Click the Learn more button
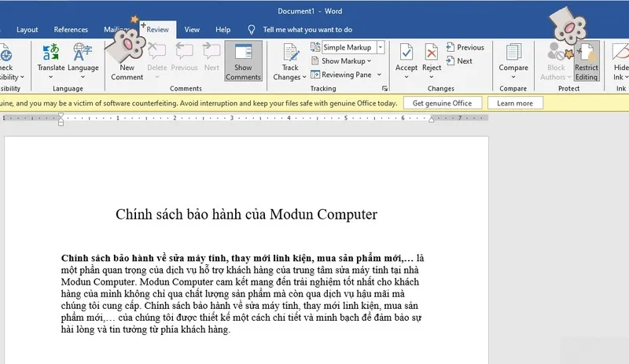Screen dimensions: 629x364 pyautogui.click(x=515, y=103)
